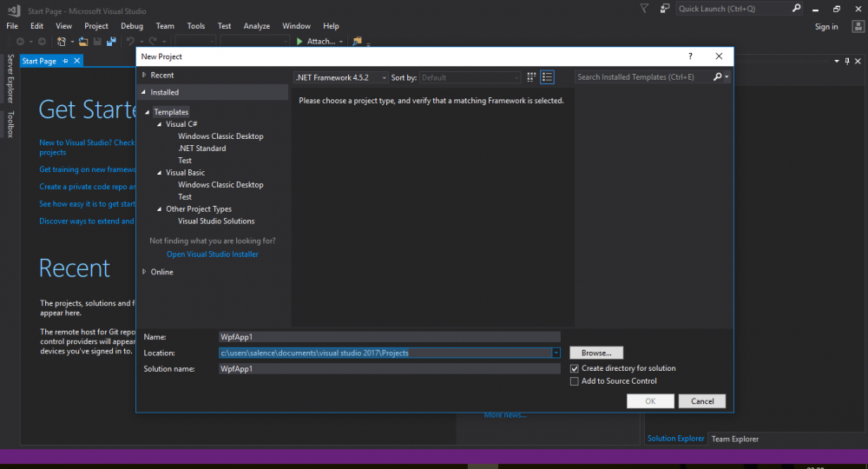Switch to the Solution Explorer tab

pos(676,439)
